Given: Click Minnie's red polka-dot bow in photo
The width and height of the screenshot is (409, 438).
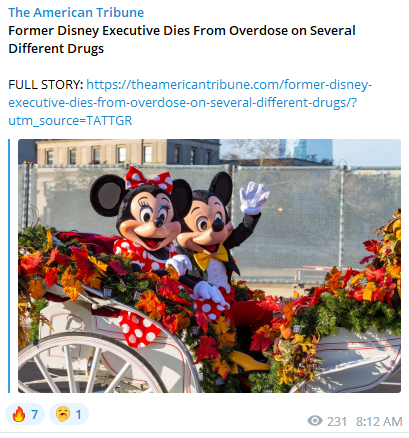Looking at the screenshot, I should [x=149, y=179].
